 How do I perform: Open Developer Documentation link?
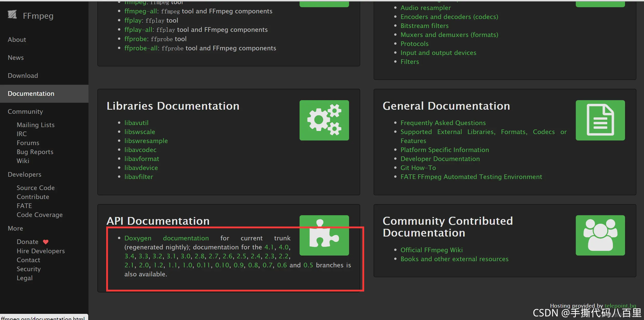coord(440,159)
